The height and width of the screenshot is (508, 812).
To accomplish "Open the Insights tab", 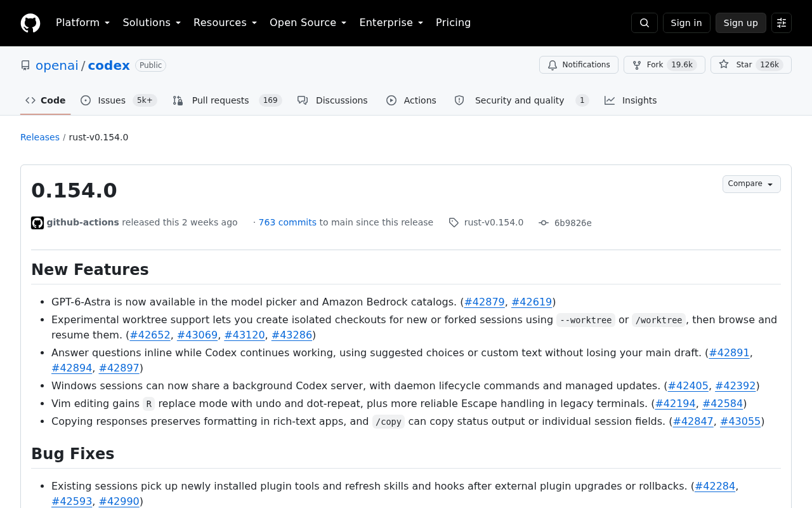I will point(631,100).
